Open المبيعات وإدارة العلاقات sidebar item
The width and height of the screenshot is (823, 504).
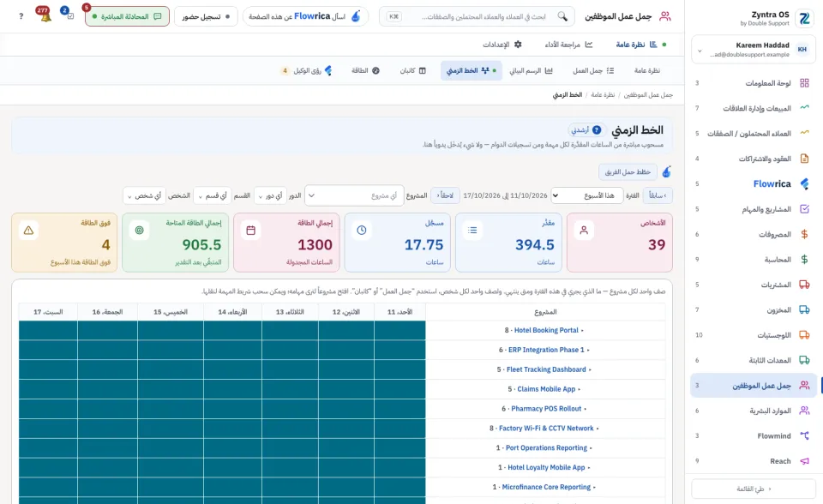point(754,108)
